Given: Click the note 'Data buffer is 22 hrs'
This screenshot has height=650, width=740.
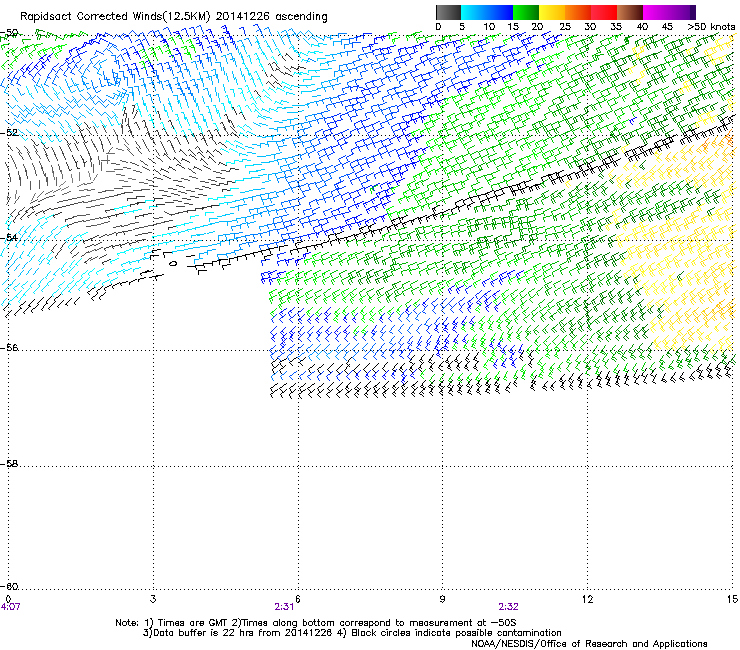Looking at the screenshot, I should (195, 633).
